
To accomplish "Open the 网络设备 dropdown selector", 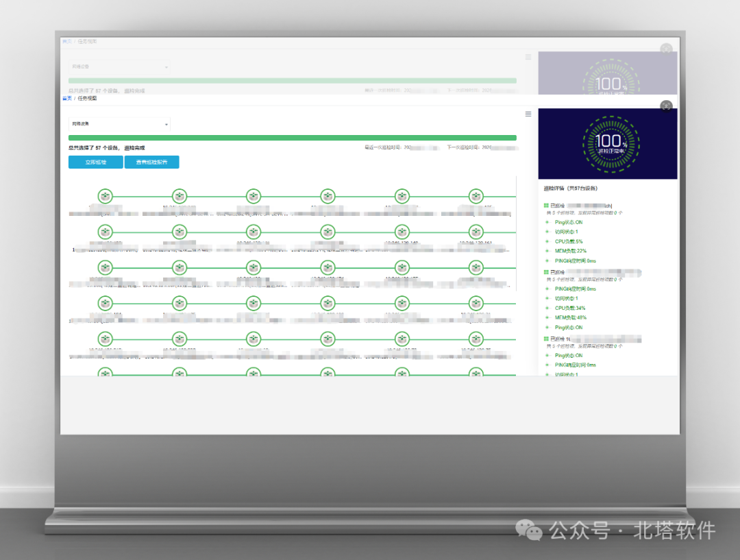I will pos(119,124).
